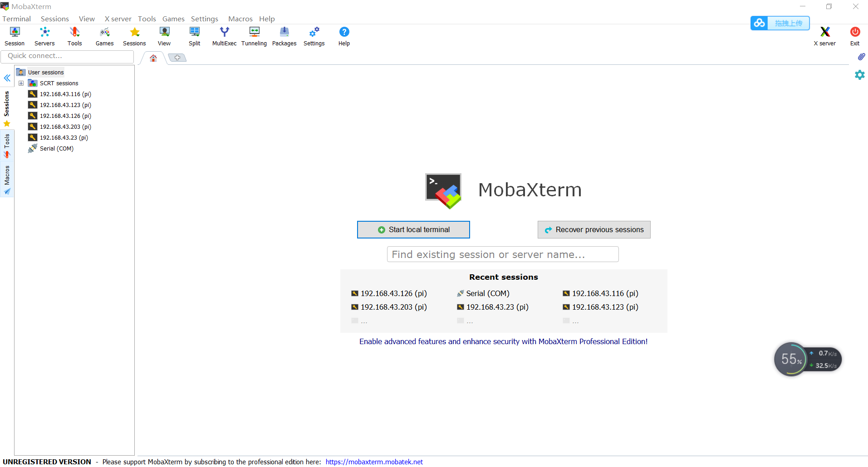
Task: Click the Exit power icon
Action: tap(854, 36)
